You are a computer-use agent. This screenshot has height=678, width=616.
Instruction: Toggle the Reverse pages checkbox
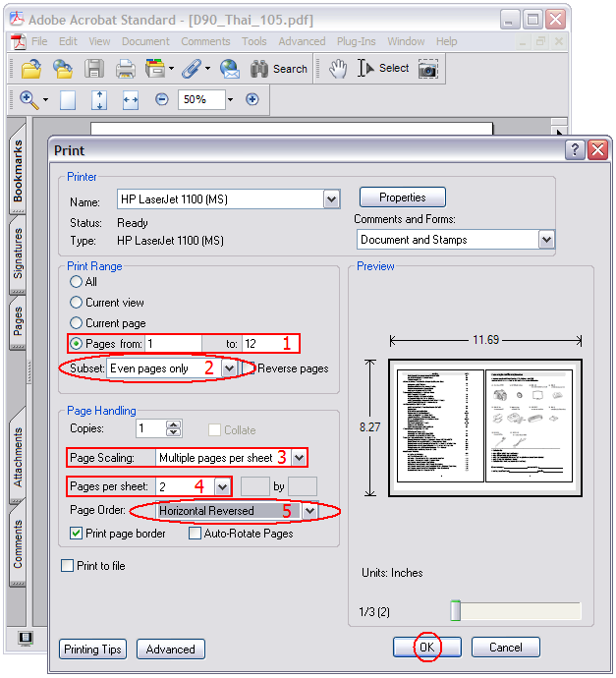click(x=249, y=368)
